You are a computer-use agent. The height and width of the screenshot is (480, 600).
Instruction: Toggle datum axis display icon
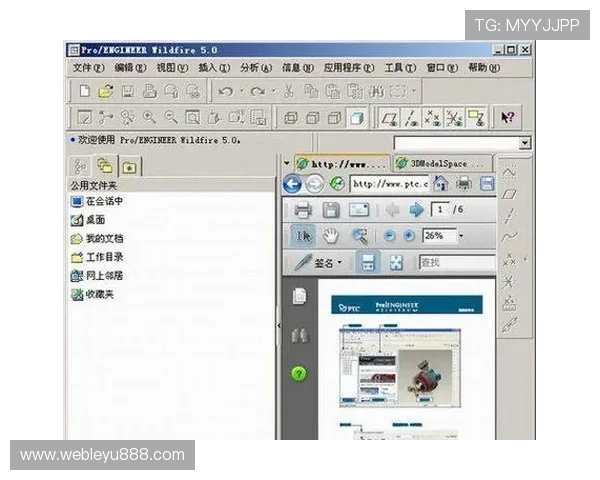pyautogui.click(x=410, y=118)
